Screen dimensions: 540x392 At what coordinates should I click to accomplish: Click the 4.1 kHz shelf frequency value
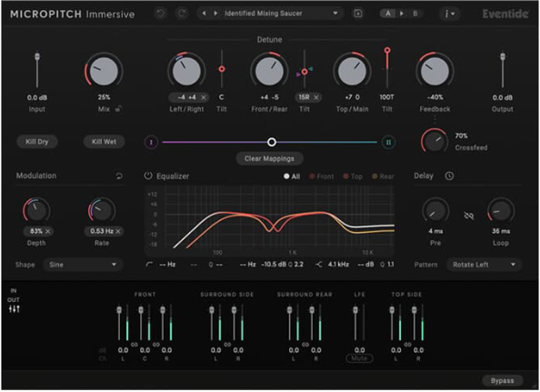(x=338, y=265)
